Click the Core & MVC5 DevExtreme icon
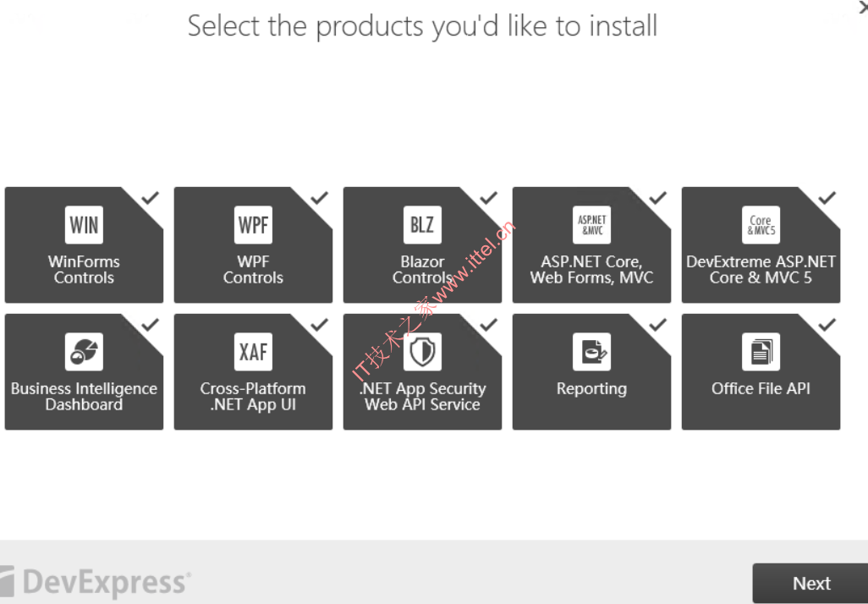Viewport: 868px width, 604px height. point(761,225)
